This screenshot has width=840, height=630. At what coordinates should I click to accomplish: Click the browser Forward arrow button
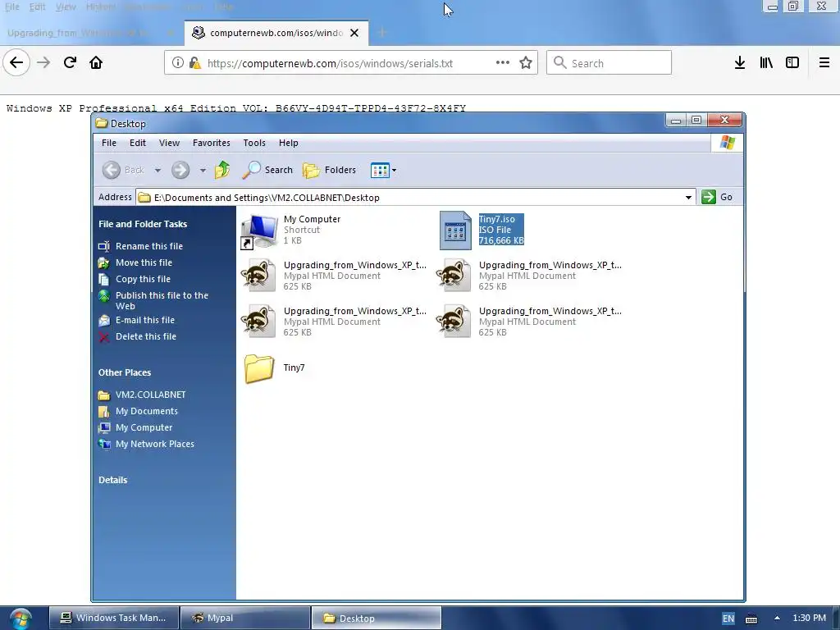[43, 62]
